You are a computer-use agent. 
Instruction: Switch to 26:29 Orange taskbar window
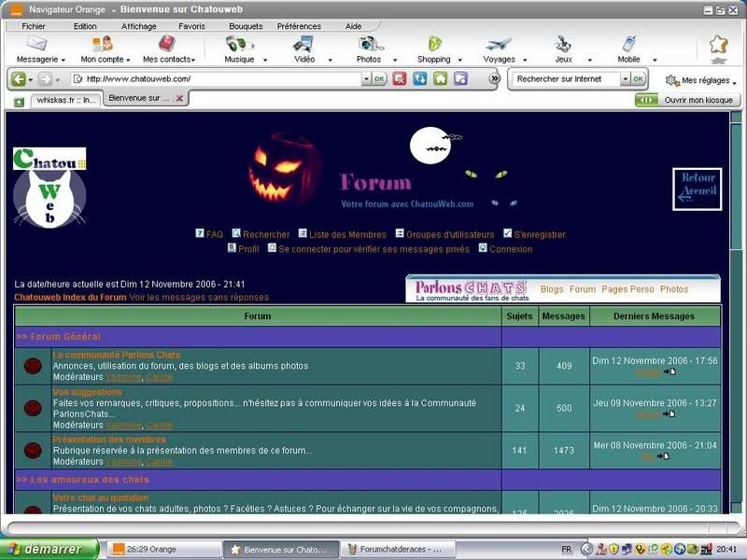click(163, 550)
